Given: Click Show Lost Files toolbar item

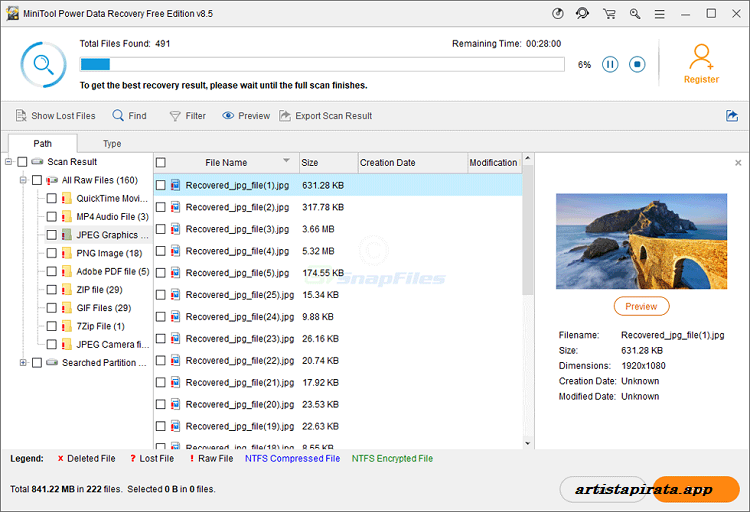Looking at the screenshot, I should (x=55, y=116).
